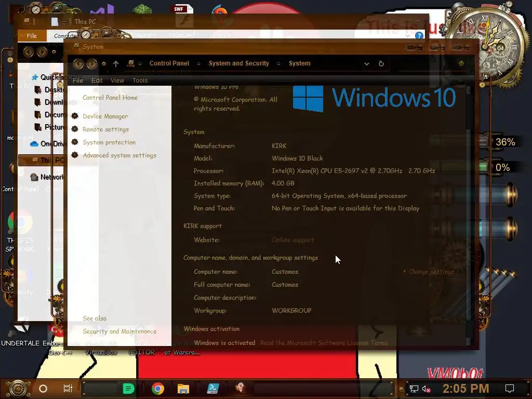
Task: Open the Edit menu
Action: click(97, 81)
